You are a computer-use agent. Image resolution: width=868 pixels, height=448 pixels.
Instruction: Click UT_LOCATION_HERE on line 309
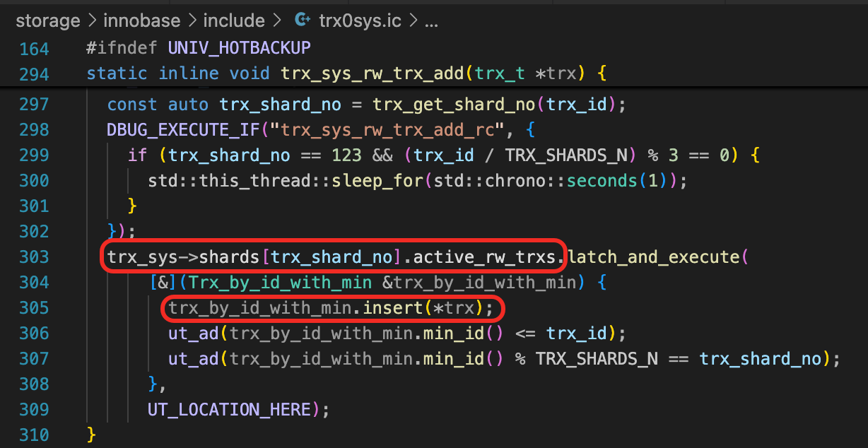tap(229, 410)
